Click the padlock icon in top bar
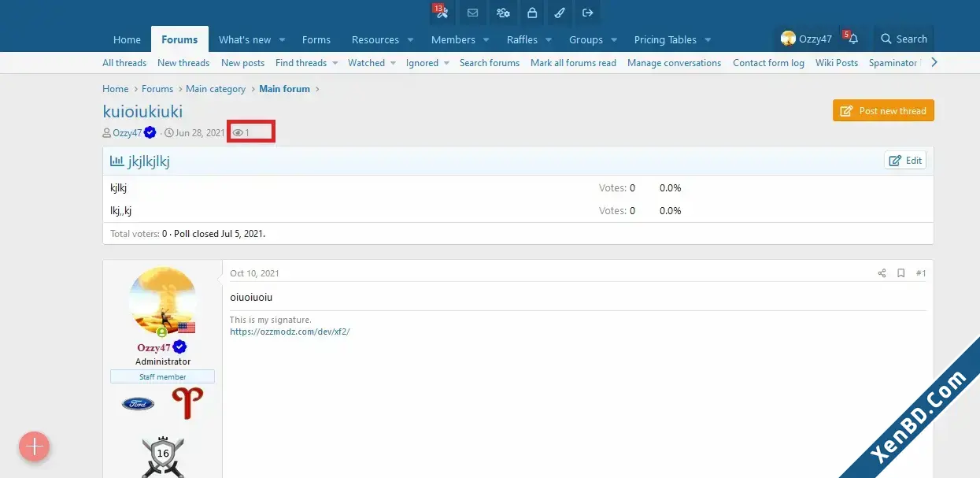 [x=532, y=13]
